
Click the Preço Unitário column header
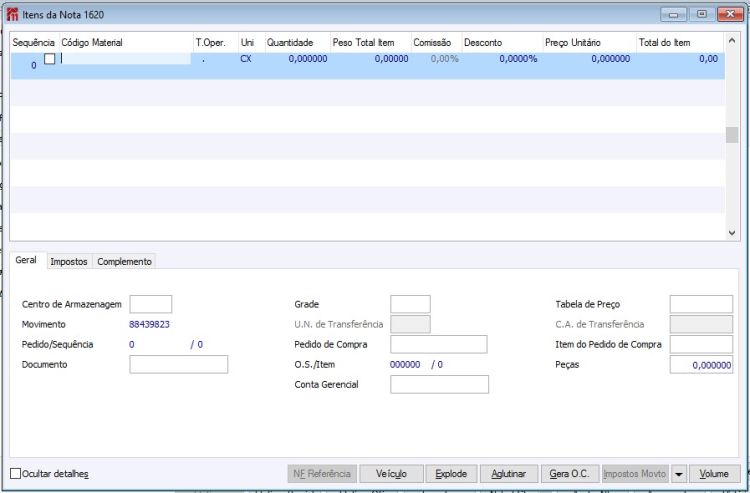[590, 43]
